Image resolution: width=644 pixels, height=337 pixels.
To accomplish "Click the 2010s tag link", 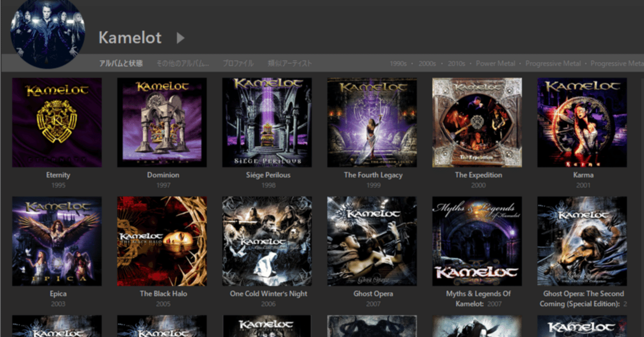I will (456, 64).
